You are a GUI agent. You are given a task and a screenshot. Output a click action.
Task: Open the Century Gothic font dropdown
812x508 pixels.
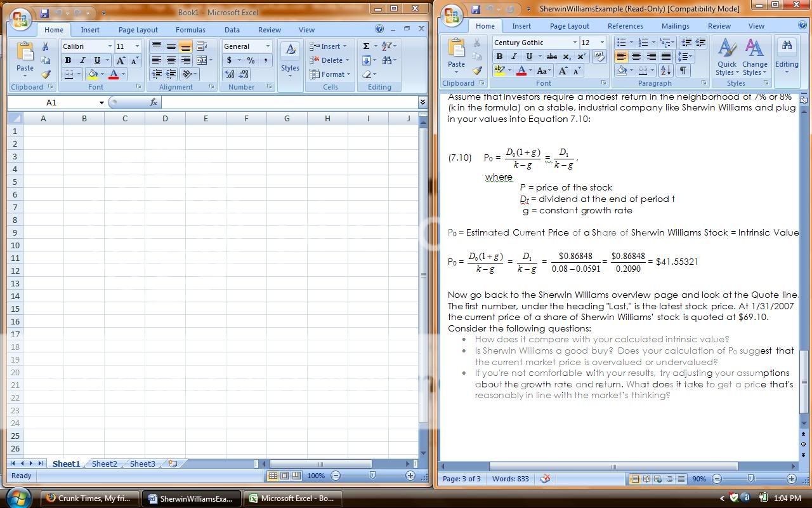pos(575,43)
